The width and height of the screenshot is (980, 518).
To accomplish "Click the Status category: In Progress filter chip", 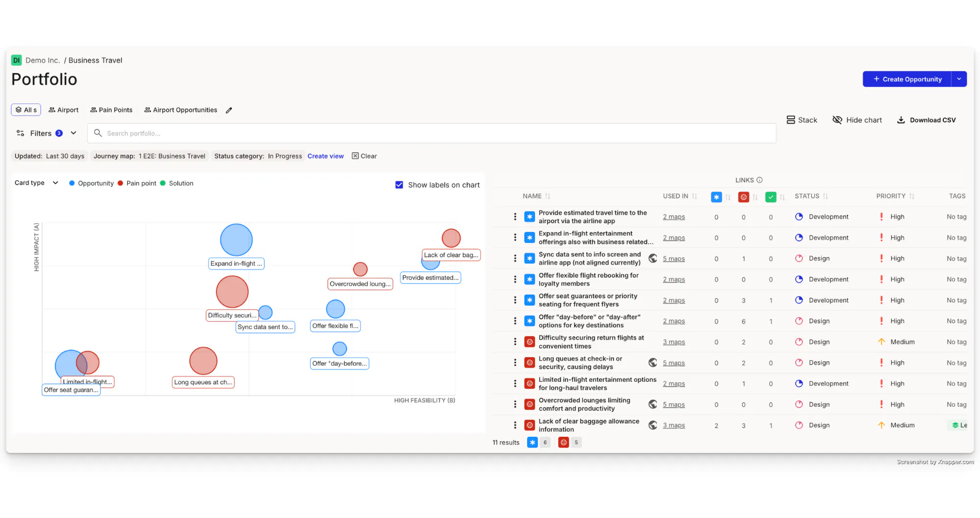I will [258, 156].
